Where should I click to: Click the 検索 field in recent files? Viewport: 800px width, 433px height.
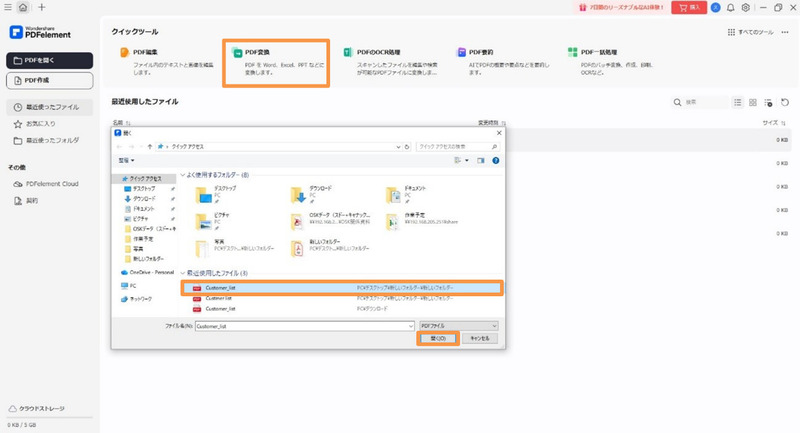tap(700, 103)
